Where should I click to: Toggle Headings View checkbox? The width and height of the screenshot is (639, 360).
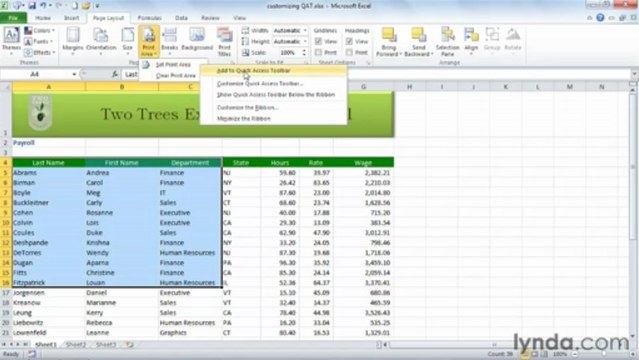pyautogui.click(x=349, y=42)
